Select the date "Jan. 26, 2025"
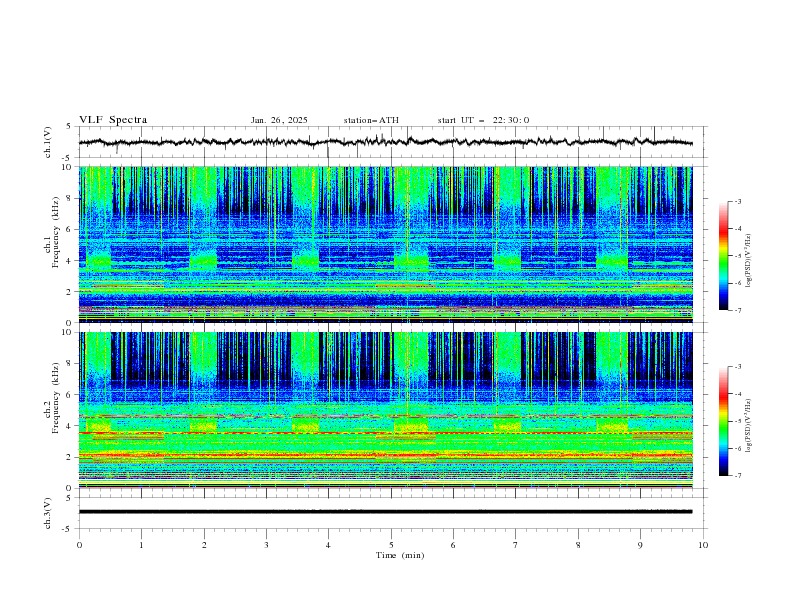This screenshot has height=612, width=792. pyautogui.click(x=279, y=120)
